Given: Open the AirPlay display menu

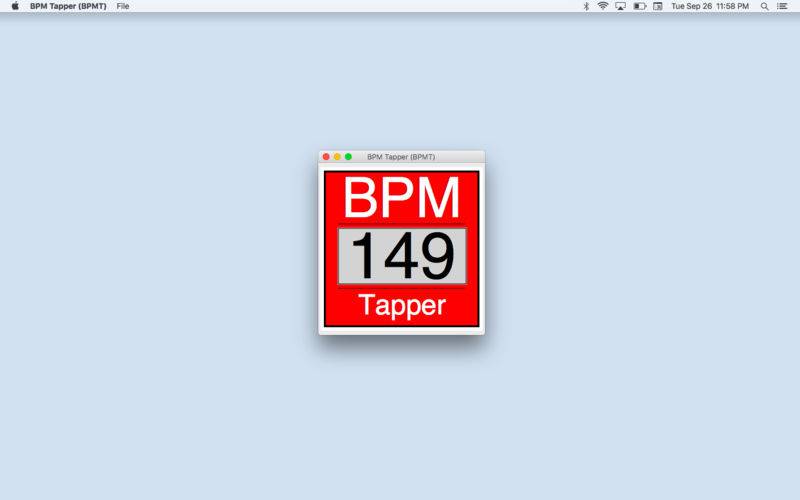Looking at the screenshot, I should click(x=620, y=6).
